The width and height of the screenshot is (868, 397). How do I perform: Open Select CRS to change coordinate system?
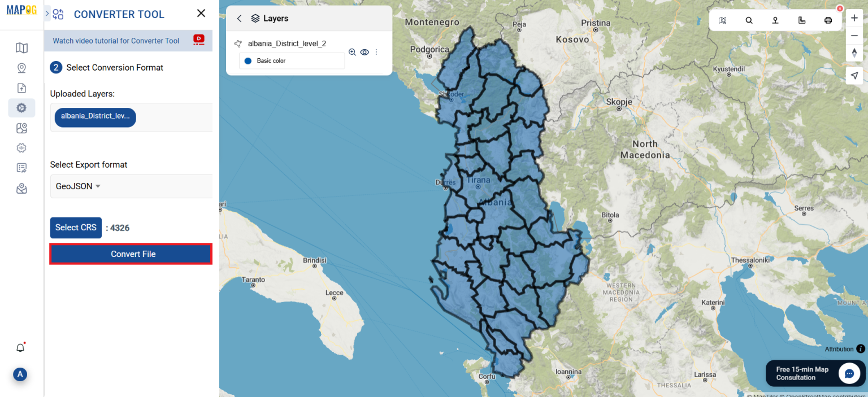(76, 228)
